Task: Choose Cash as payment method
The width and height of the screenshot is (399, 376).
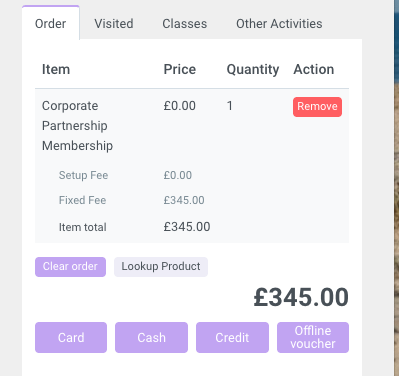Action: [151, 337]
